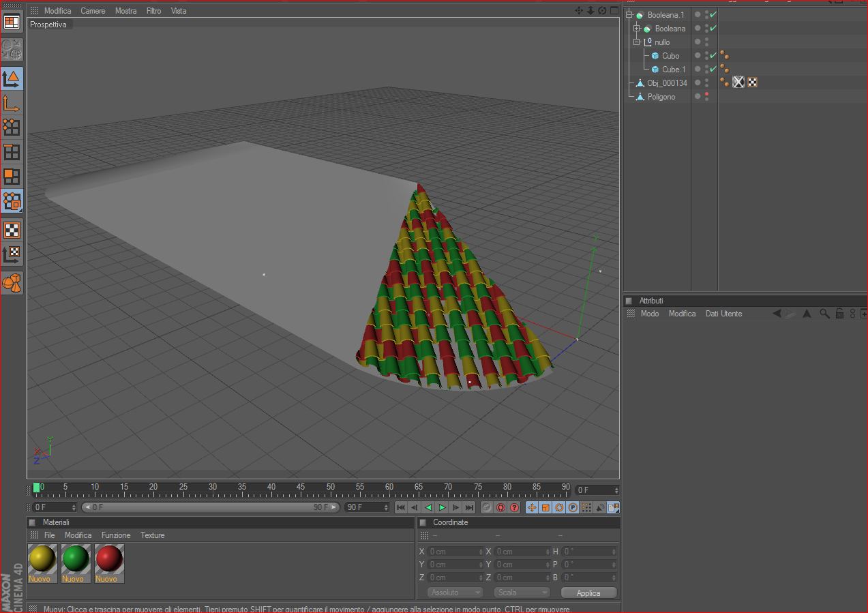This screenshot has height=613, width=868.
Task: Switch to Points mode icon
Action: click(x=12, y=128)
